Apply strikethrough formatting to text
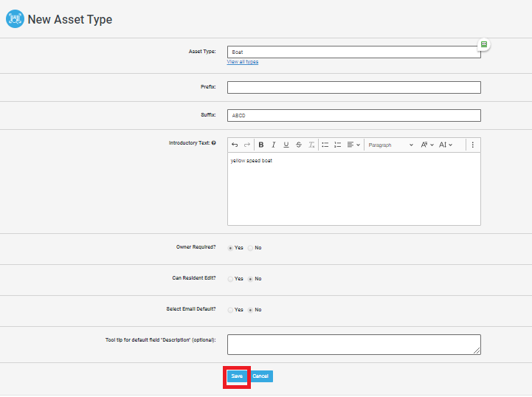Screen dimensions: 532x397 [x=298, y=145]
